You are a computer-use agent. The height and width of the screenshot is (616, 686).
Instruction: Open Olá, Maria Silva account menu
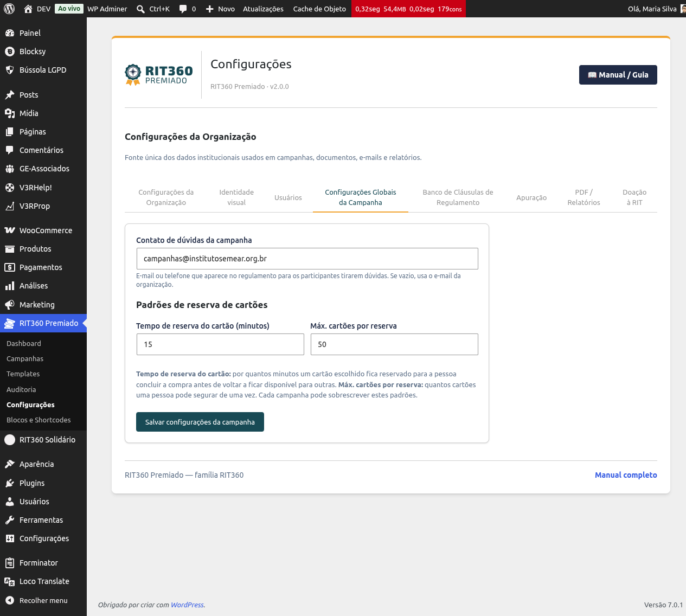pos(656,9)
